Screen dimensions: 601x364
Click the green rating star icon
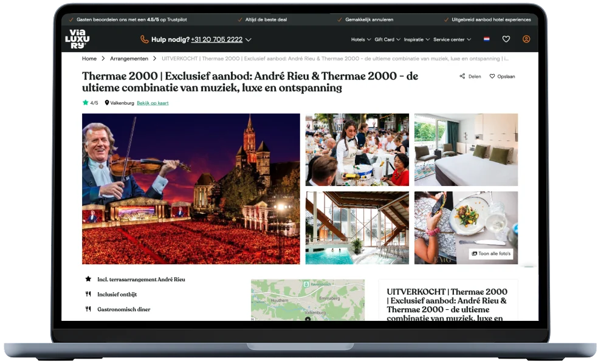(86, 102)
